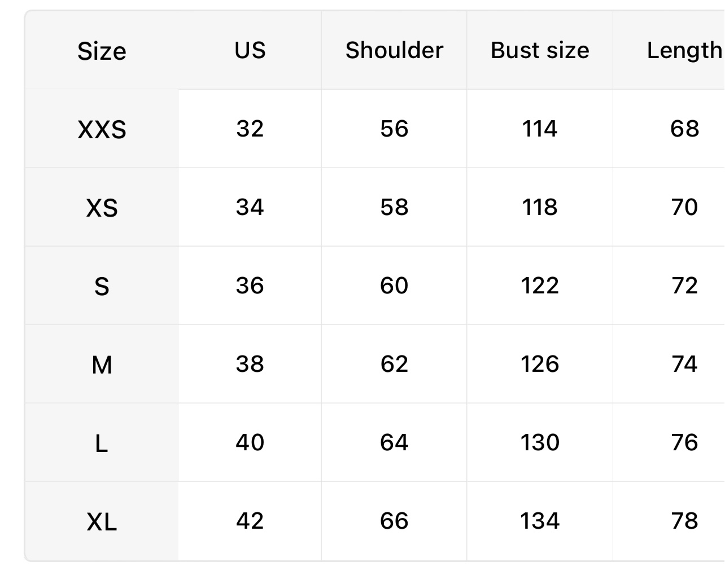Click the Shoulder column header
The width and height of the screenshot is (725, 588).
[x=394, y=50]
